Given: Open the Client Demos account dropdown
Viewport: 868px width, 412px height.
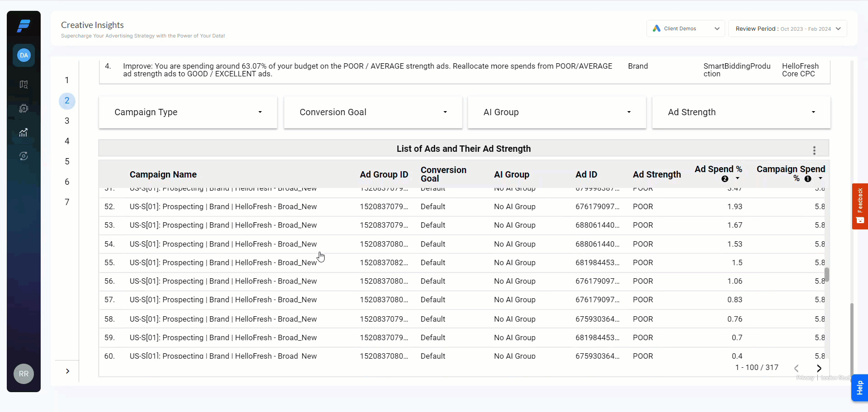Looking at the screenshot, I should point(685,28).
